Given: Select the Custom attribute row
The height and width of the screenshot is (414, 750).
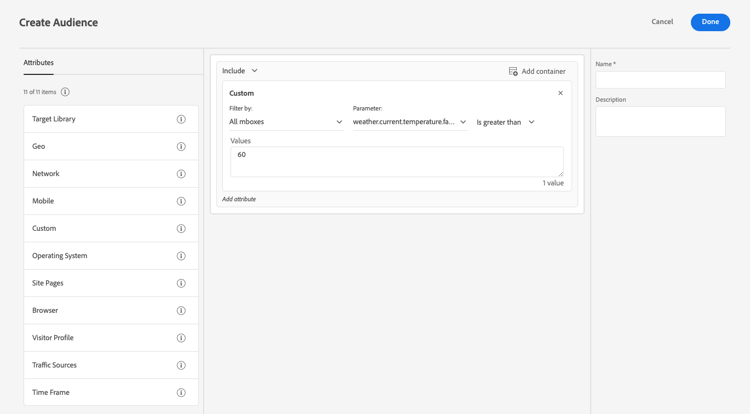Looking at the screenshot, I should tap(111, 229).
